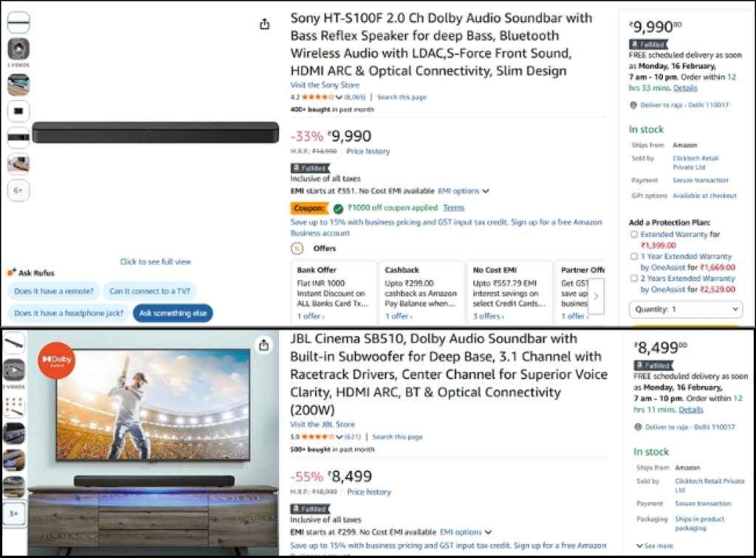756x558 pixels.
Task: Check the Extended Warranty for ₹1,599 option
Action: (x=632, y=233)
